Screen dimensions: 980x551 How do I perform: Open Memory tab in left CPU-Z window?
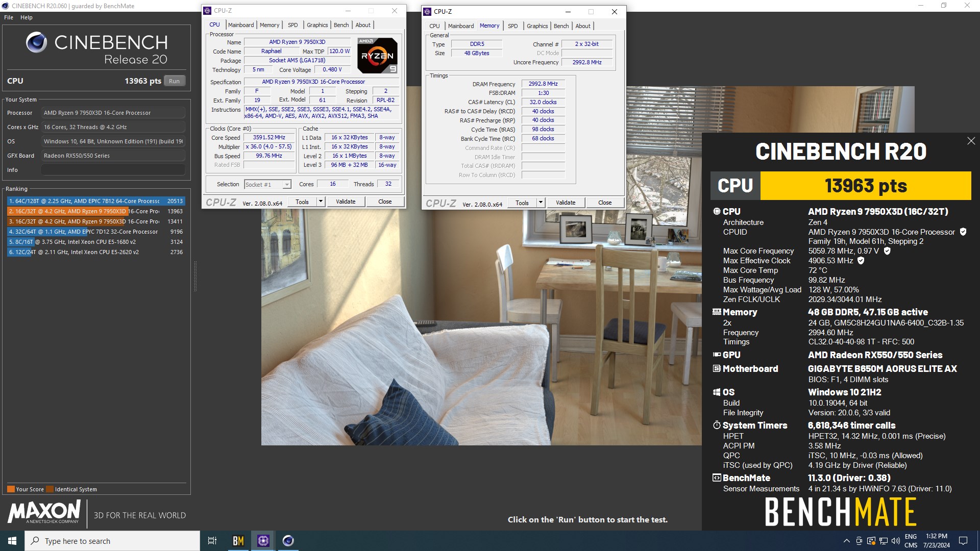269,25
